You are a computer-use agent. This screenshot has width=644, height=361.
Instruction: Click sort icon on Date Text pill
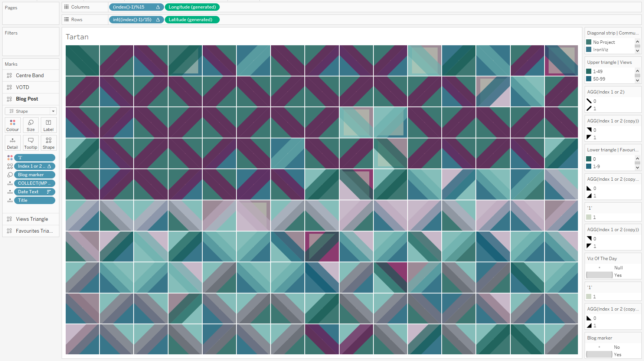click(49, 192)
